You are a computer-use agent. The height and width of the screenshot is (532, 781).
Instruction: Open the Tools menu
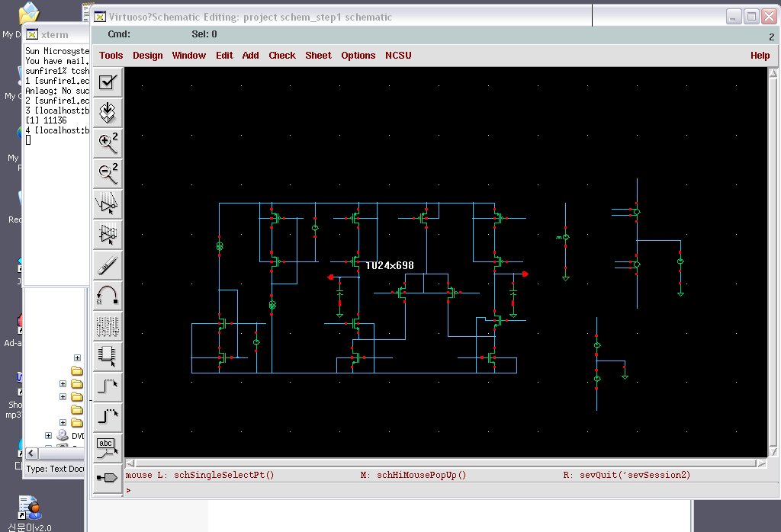111,55
